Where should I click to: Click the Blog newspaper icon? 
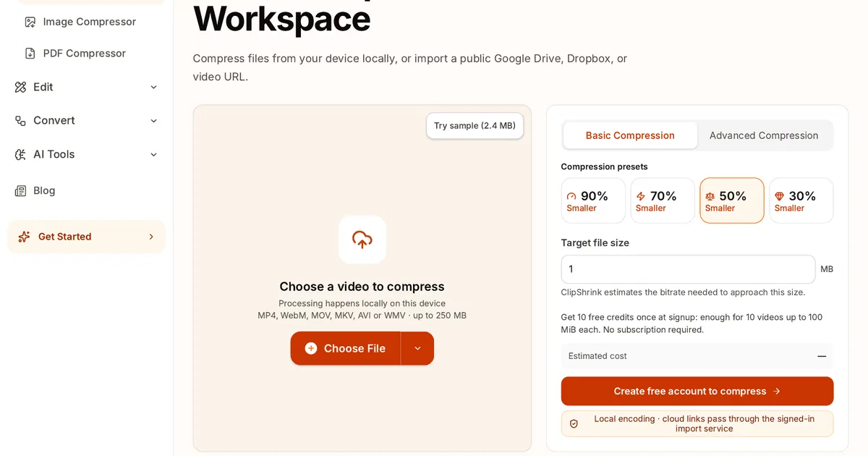[x=20, y=190]
